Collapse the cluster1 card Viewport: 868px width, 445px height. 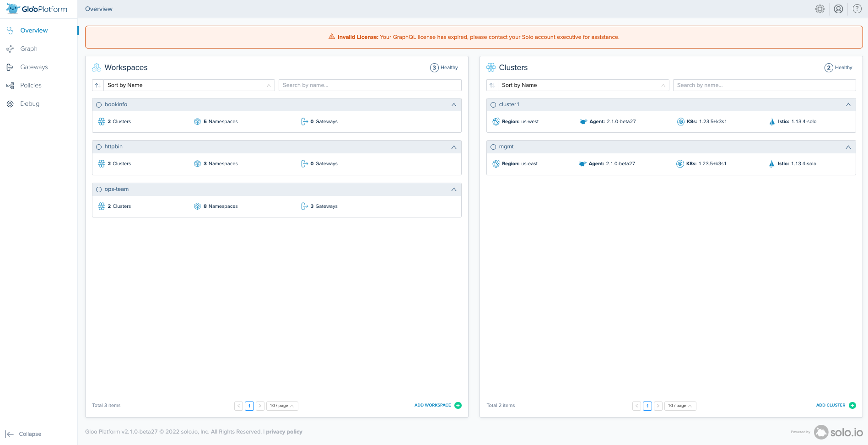click(848, 105)
